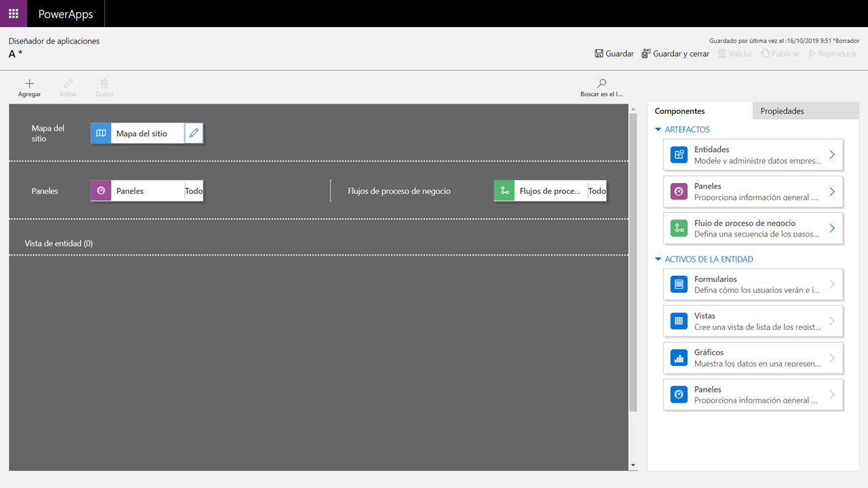
Task: Switch to the Componentes tab
Action: [700, 111]
